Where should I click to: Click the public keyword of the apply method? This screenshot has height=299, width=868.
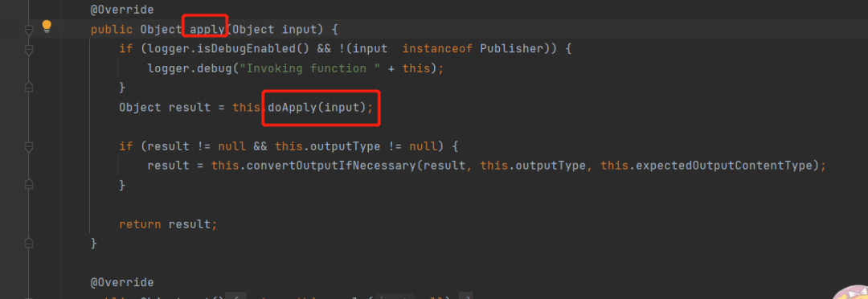click(112, 30)
